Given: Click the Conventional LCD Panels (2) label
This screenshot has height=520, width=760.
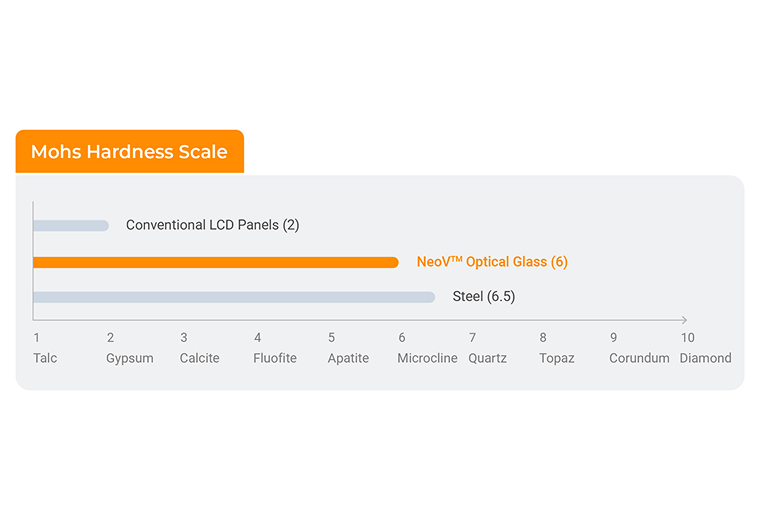Looking at the screenshot, I should point(212,225).
